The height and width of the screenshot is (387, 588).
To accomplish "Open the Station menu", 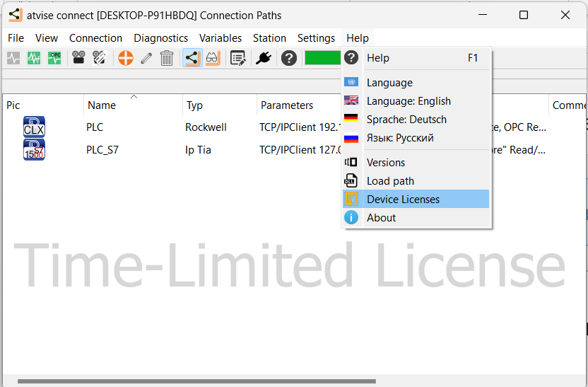I will point(269,38).
